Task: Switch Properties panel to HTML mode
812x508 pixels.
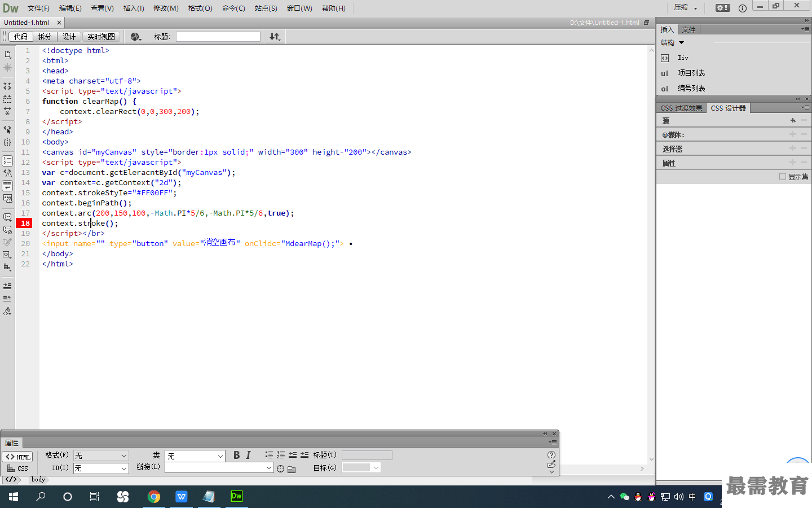Action: click(18, 457)
